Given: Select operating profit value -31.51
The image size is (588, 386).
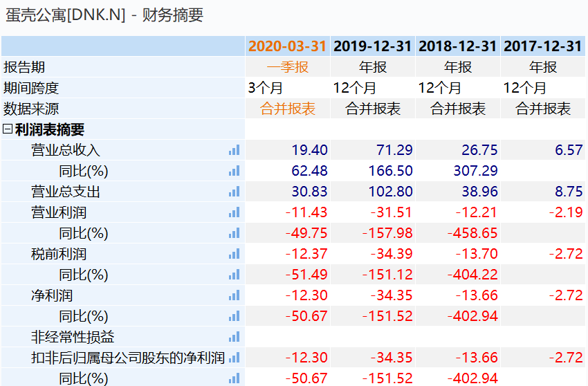Looking at the screenshot, I should 392,212.
